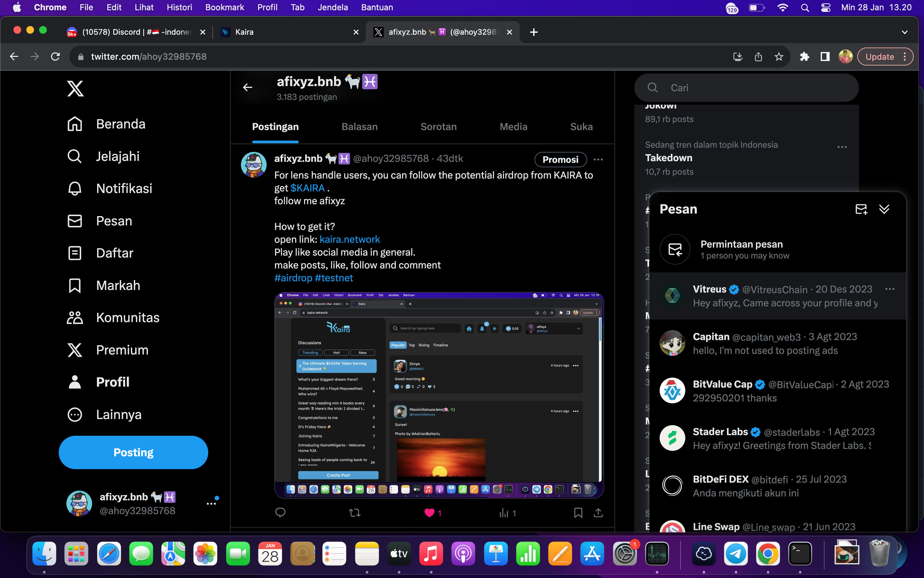Go to Beranda in sidebar
The image size is (924, 578).
tap(106, 124)
